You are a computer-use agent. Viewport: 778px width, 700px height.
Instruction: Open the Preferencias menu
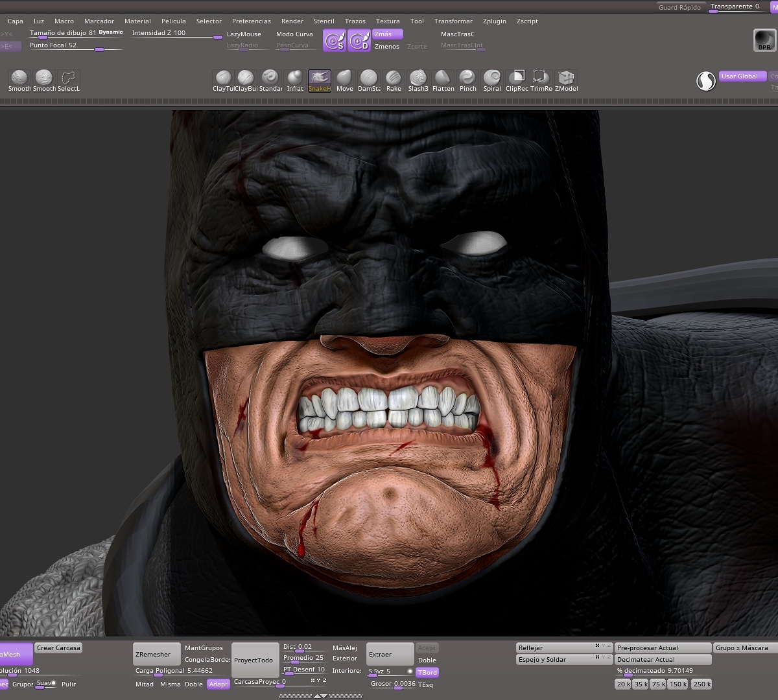tap(252, 21)
